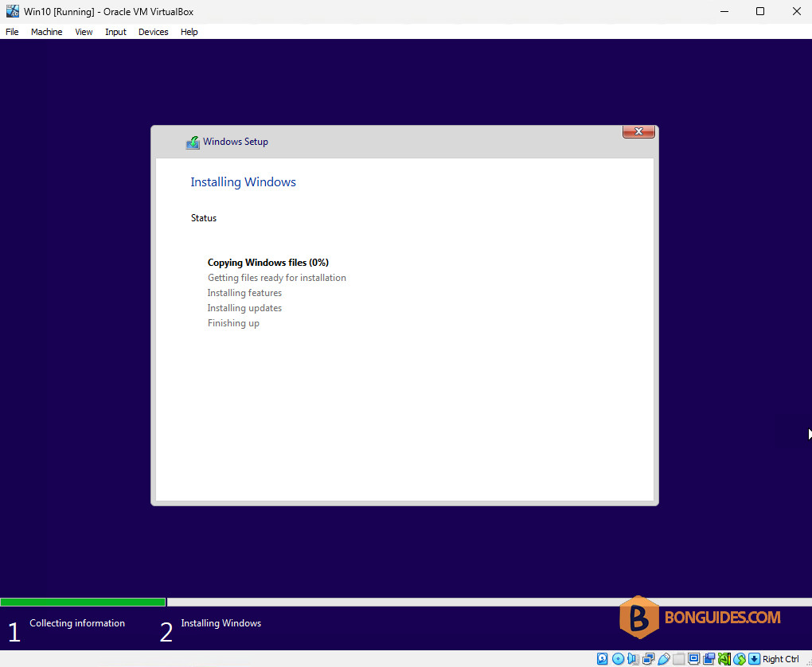Minimize the VirtualBox window
The width and height of the screenshot is (812, 667).
tap(724, 11)
